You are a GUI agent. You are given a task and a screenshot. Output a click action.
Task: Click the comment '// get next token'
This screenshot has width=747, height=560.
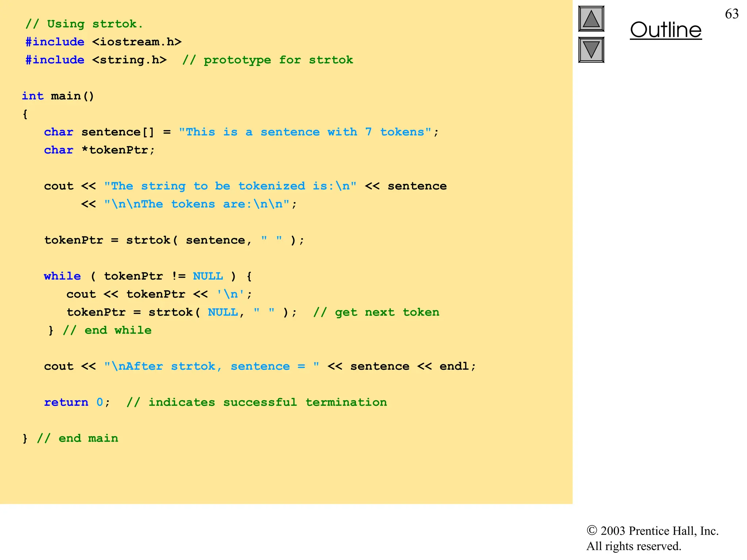tap(376, 312)
